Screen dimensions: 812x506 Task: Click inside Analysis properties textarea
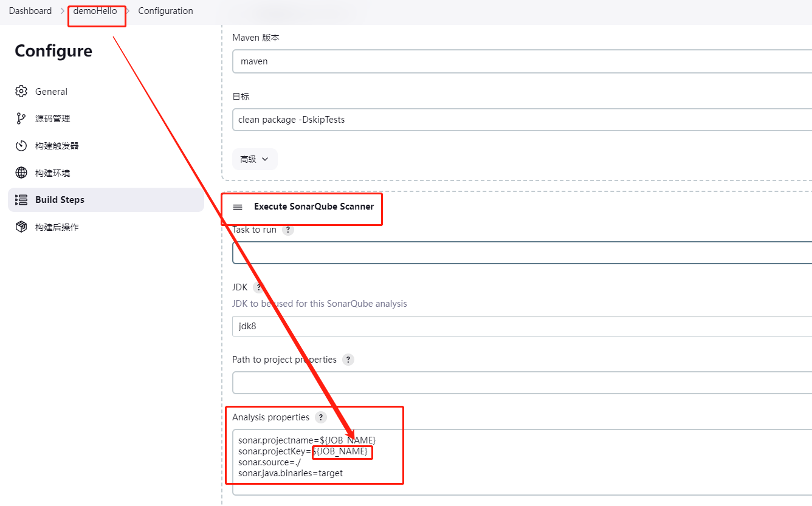pos(522,462)
